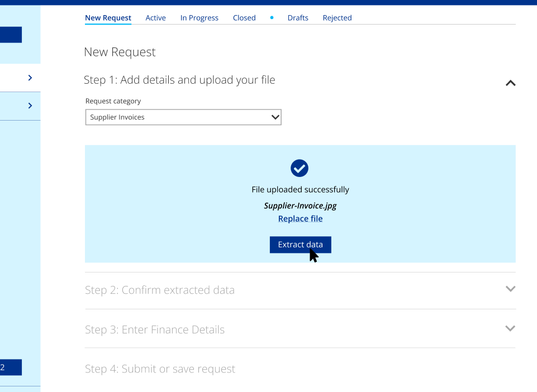Click the lower sidebar right-arrow chevron
The height and width of the screenshot is (392, 537).
pyautogui.click(x=30, y=106)
